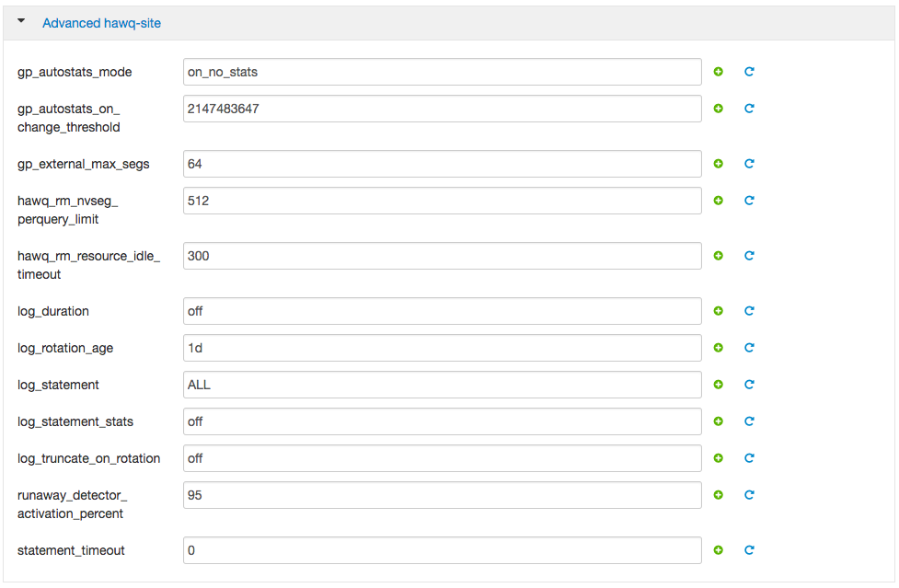This screenshot has width=899, height=588.
Task: Click the gp_autostats_on_change_threshold value field
Action: (x=442, y=109)
